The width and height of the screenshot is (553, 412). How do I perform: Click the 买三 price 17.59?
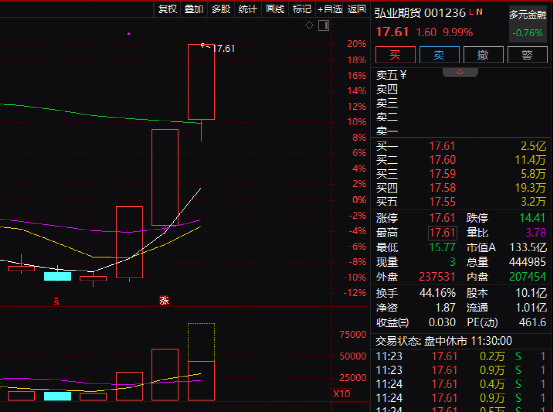coord(442,174)
